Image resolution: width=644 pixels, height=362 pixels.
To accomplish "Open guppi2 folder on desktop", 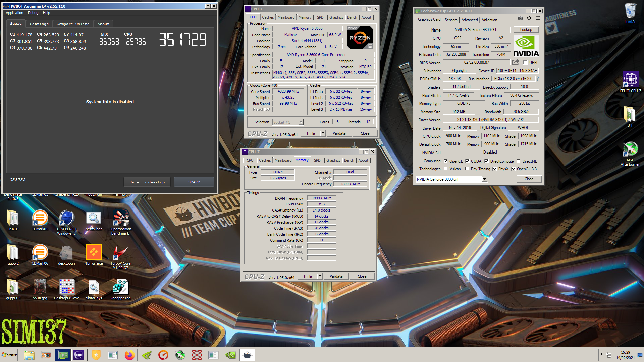I will 13,255.
